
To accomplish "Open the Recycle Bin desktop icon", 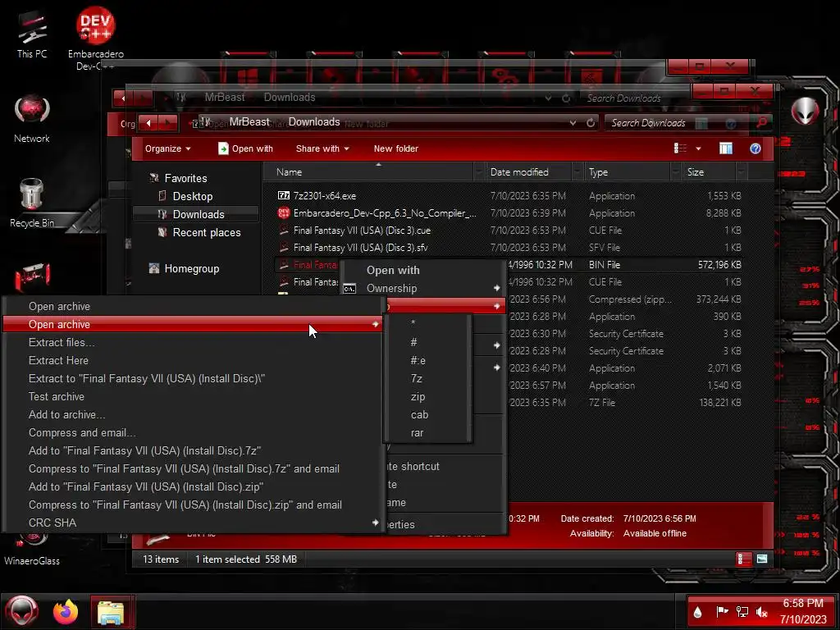I will coord(32,203).
